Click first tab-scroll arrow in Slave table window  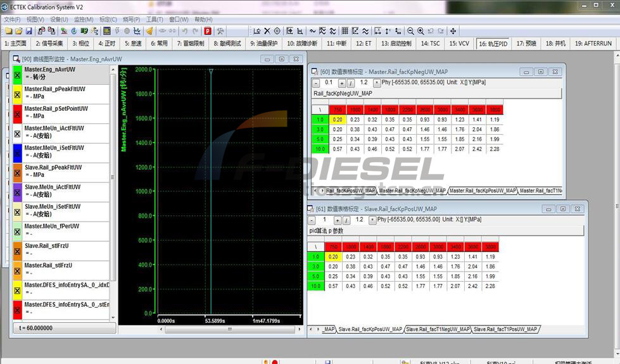point(311,329)
